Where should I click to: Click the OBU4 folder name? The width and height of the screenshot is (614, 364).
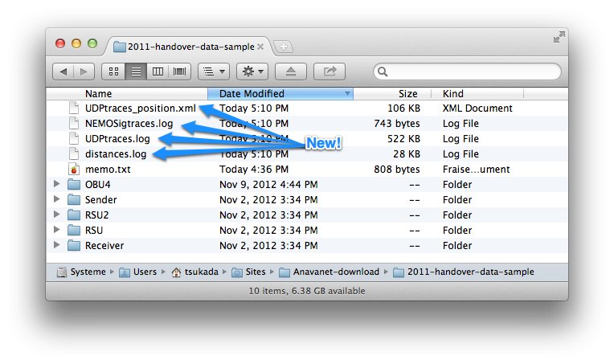(x=98, y=185)
